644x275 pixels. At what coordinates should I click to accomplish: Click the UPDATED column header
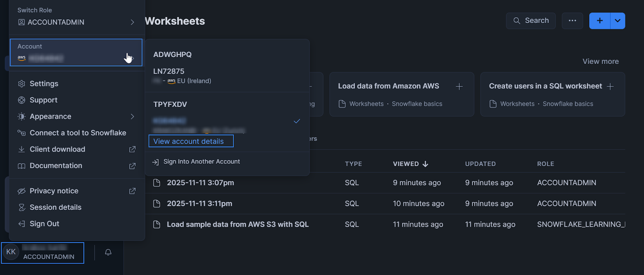pyautogui.click(x=480, y=164)
